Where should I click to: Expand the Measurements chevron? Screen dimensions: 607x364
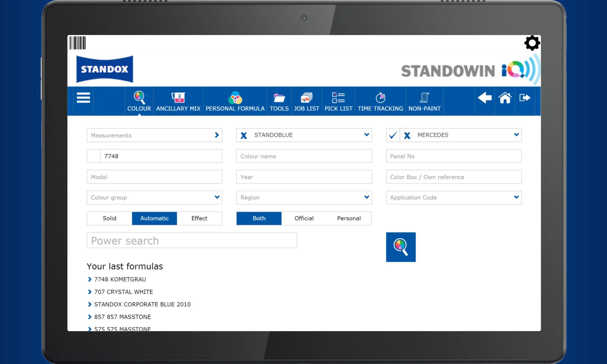point(217,135)
